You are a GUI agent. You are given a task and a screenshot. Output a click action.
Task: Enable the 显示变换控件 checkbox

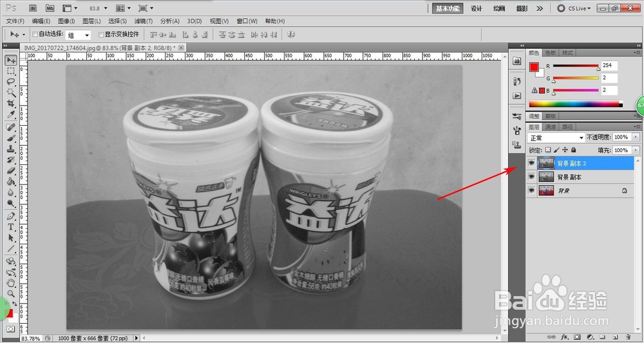click(101, 35)
